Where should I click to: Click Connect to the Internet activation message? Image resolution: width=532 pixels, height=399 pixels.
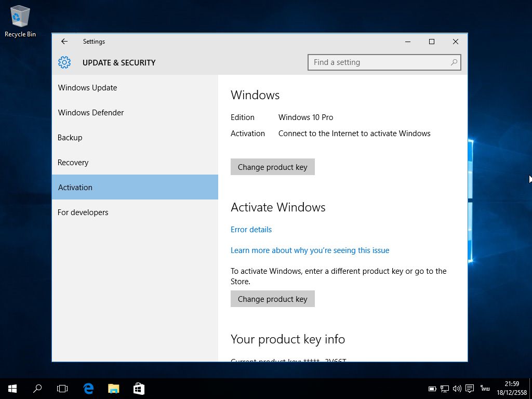(x=354, y=134)
